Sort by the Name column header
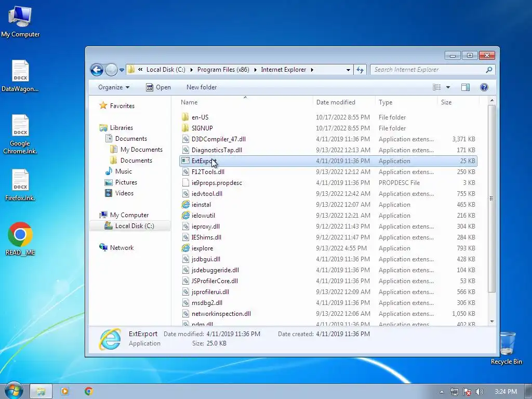 tap(189, 102)
